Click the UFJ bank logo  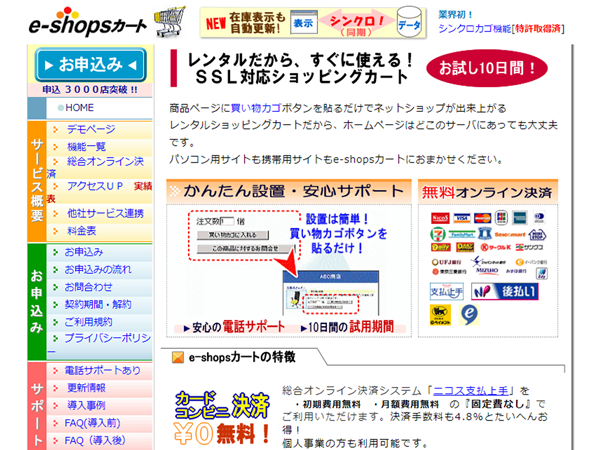447,262
